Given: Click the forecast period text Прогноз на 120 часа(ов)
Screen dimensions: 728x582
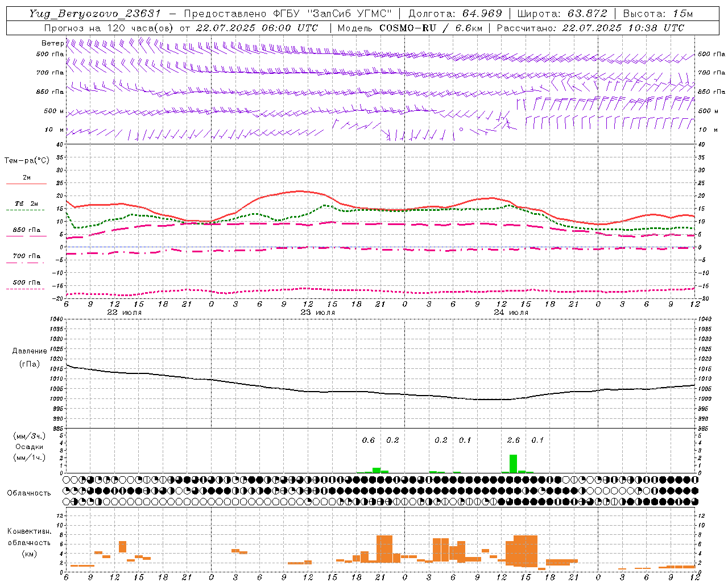Looking at the screenshot, I should point(109,28).
